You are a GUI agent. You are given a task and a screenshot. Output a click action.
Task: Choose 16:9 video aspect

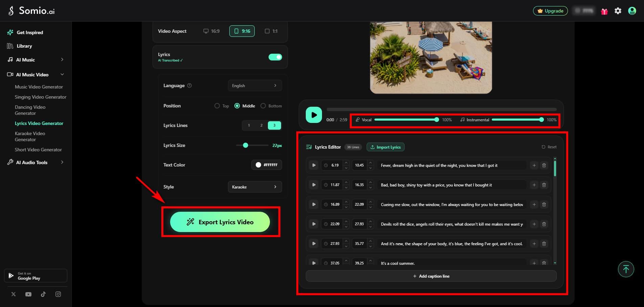pyautogui.click(x=211, y=31)
